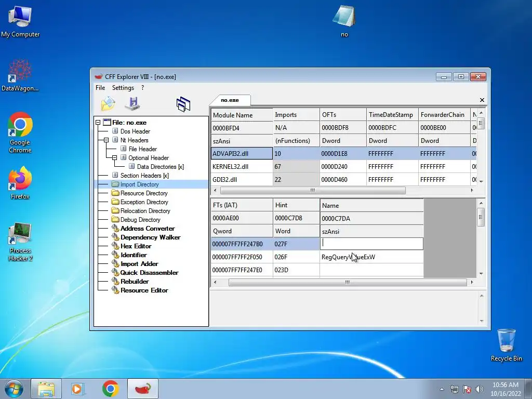
Task: Click the Process Hacker 2 desktop icon
Action: click(x=20, y=242)
